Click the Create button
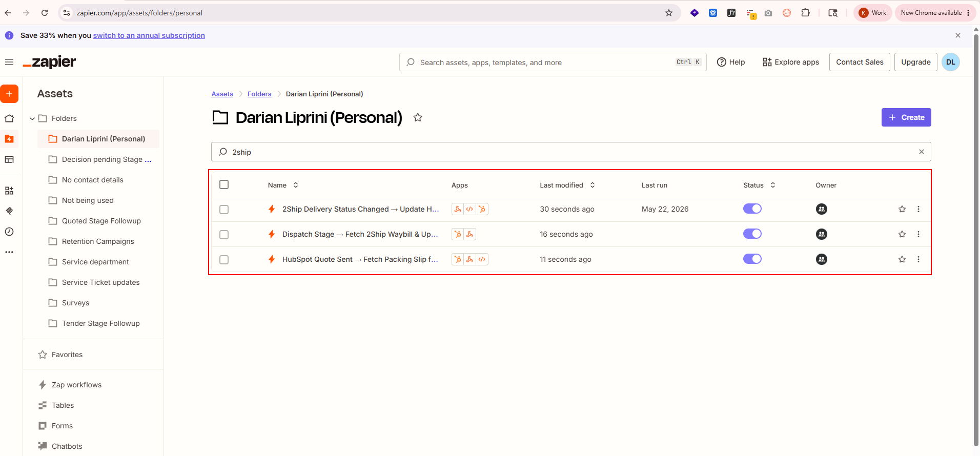This screenshot has width=980, height=456. 906,117
